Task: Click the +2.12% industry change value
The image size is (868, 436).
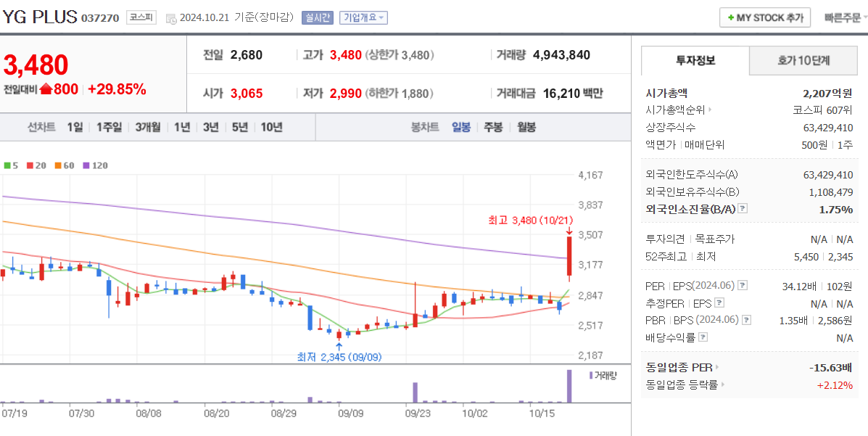Action: (x=835, y=385)
